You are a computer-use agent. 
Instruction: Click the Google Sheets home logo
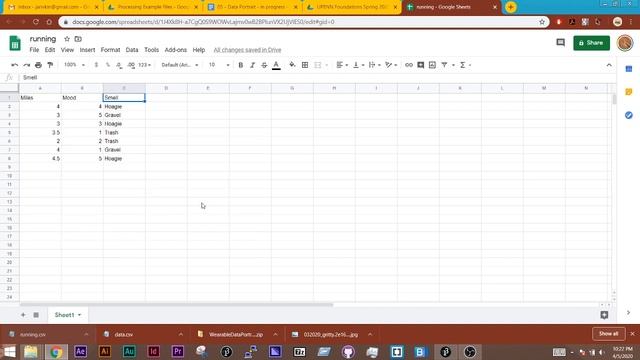coord(15,43)
